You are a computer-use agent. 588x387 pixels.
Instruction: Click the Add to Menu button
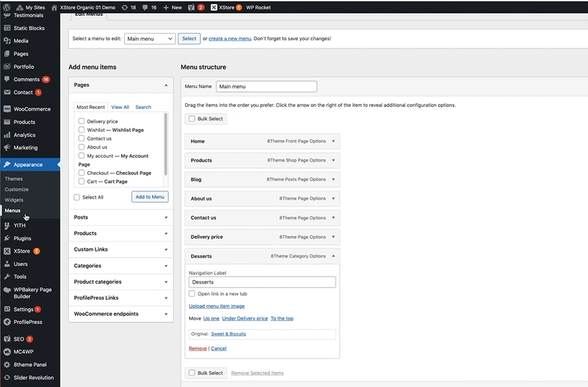[150, 196]
